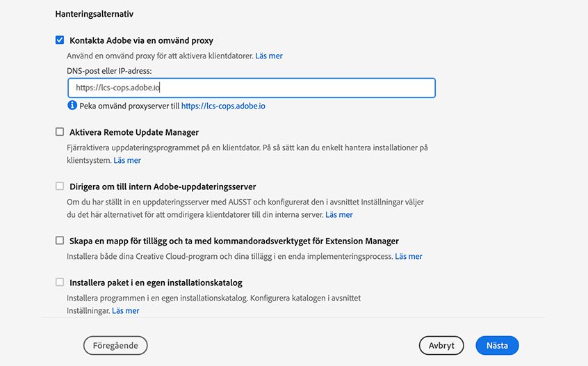Screen dimensions: 588x366
Task: Click the Avbryt button
Action: [441, 345]
